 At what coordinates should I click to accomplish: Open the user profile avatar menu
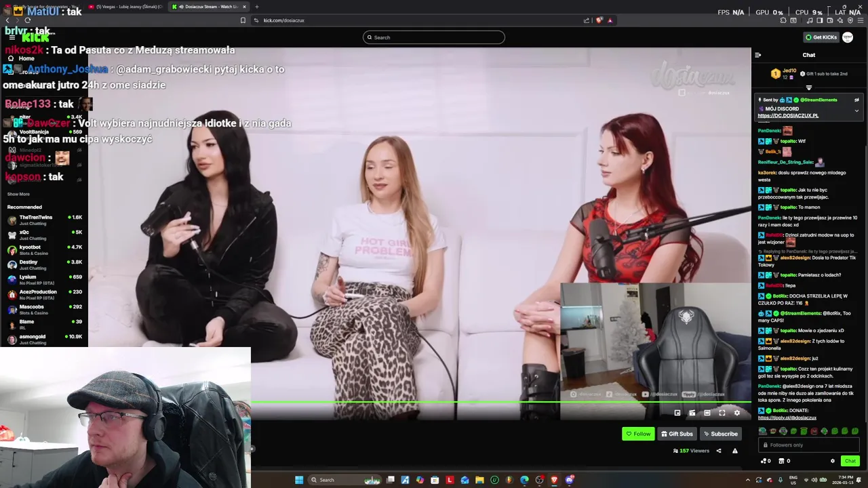(x=848, y=37)
